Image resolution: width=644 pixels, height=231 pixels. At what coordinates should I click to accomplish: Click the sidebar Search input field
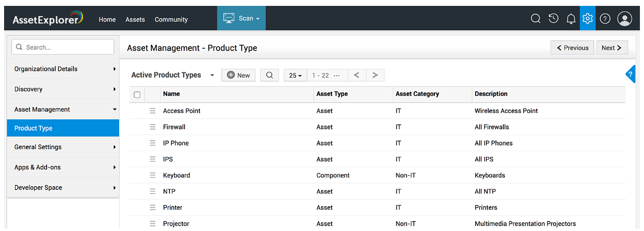click(x=63, y=47)
